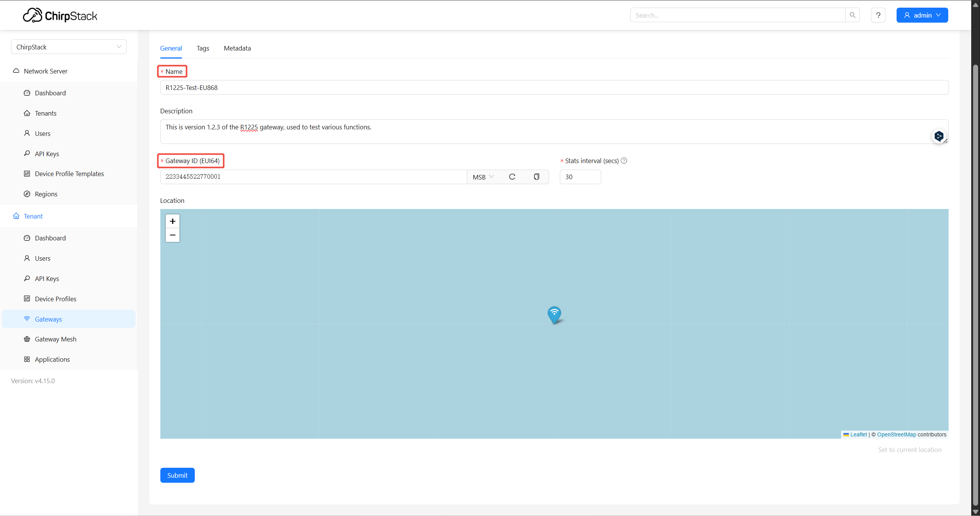980x516 pixels.
Task: Click the Set to current location link
Action: [x=910, y=450]
